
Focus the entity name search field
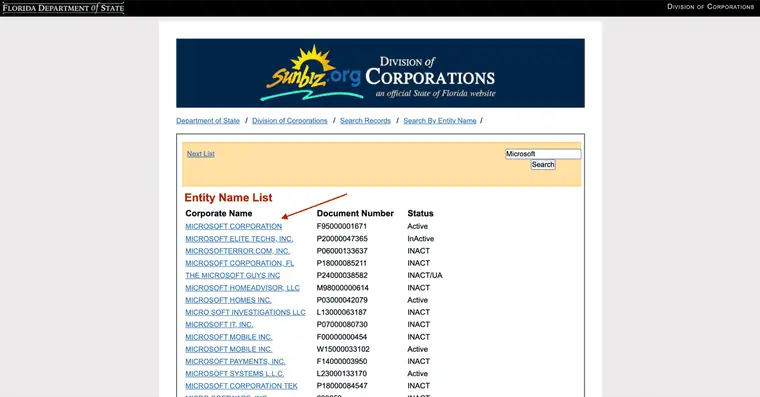coord(543,154)
